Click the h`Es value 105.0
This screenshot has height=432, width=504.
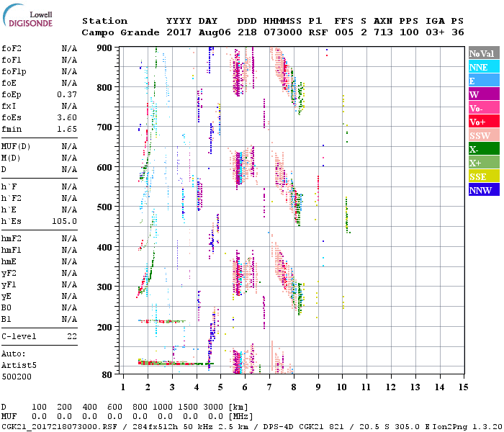pyautogui.click(x=64, y=221)
